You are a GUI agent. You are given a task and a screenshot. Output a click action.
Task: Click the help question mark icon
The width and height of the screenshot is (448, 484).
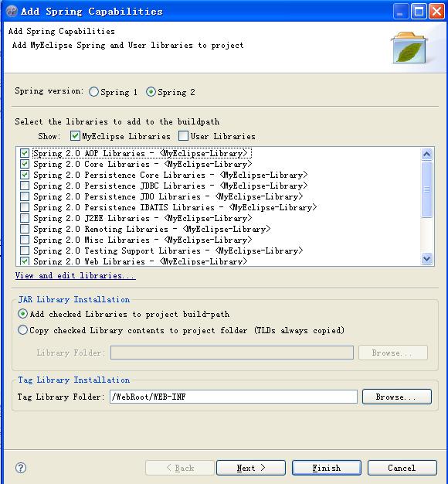pyautogui.click(x=21, y=468)
